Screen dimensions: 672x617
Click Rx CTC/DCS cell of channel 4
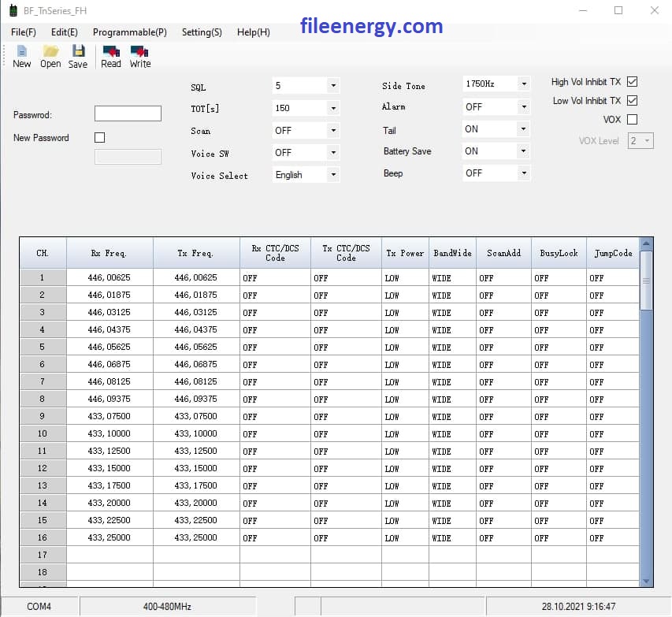(x=275, y=329)
